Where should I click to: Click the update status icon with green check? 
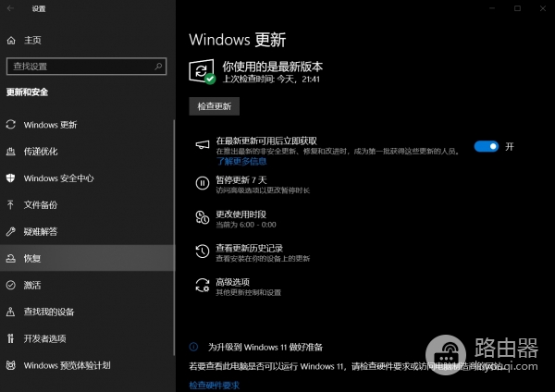tap(202, 71)
